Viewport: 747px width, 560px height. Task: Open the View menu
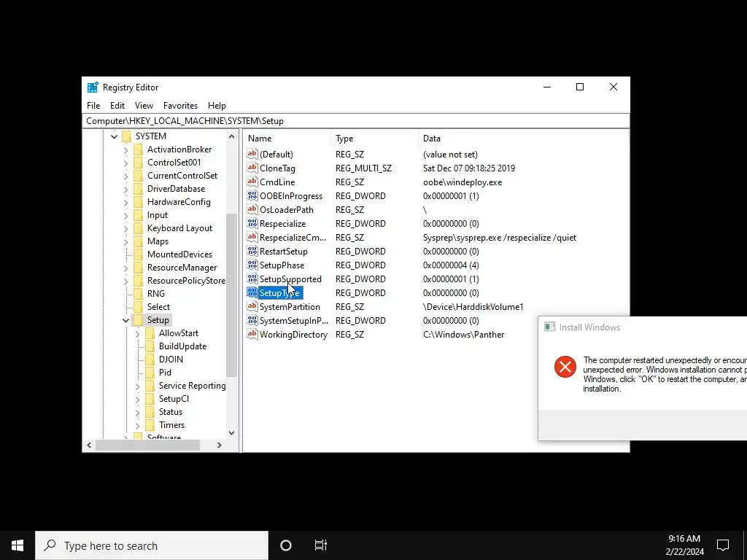click(x=144, y=106)
